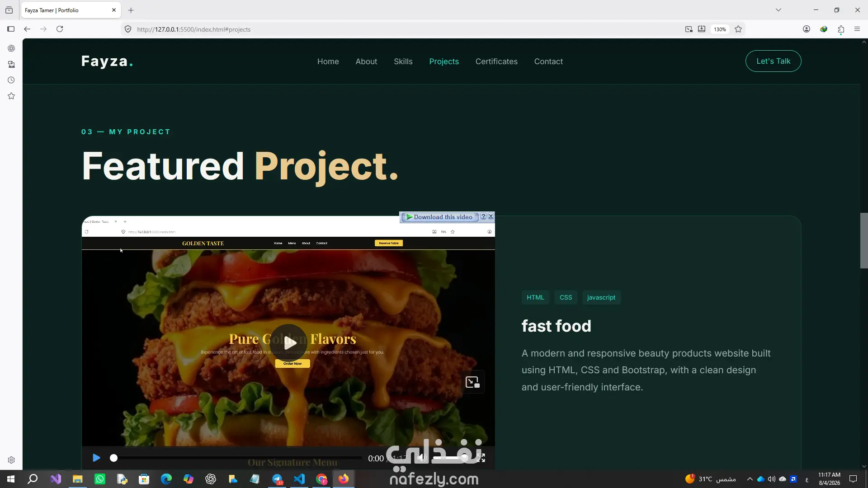The height and width of the screenshot is (488, 868).
Task: Open Telegram from the taskbar
Action: [x=277, y=479]
